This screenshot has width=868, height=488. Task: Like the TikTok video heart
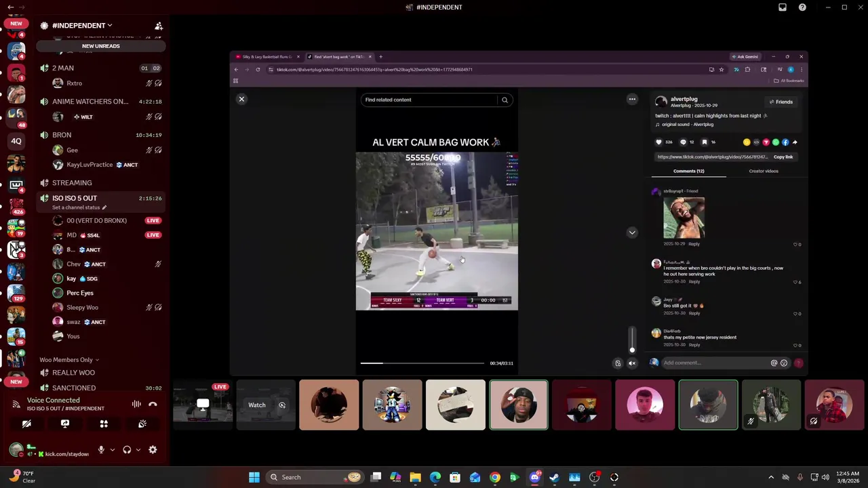(x=658, y=142)
